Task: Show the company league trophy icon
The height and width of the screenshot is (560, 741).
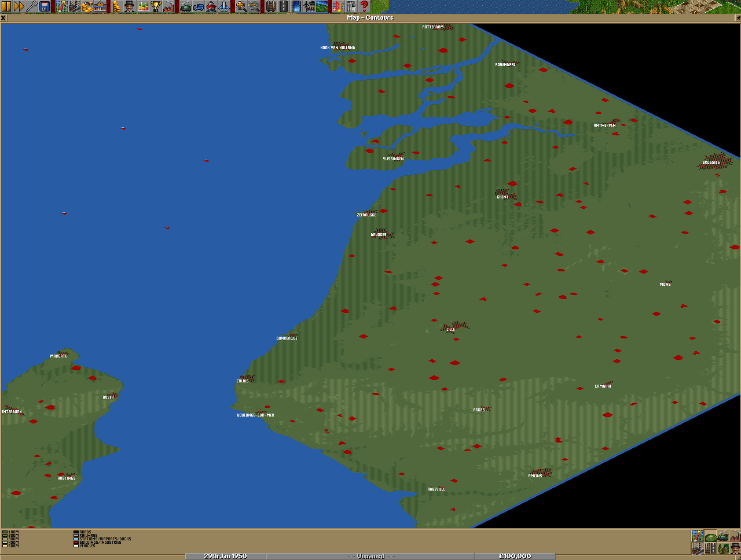Action: [x=155, y=7]
